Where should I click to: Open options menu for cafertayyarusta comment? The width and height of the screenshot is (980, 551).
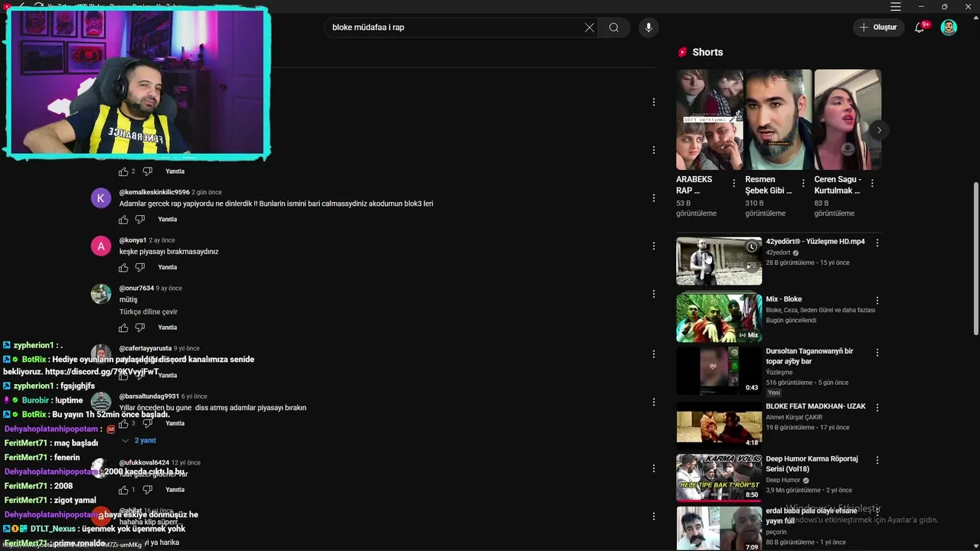coord(654,354)
